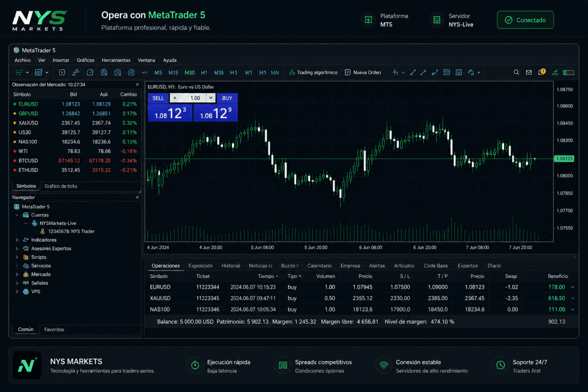The image size is (588, 392).
Task: Open the chevron on the XAUUSD operation row
Action: click(x=572, y=298)
